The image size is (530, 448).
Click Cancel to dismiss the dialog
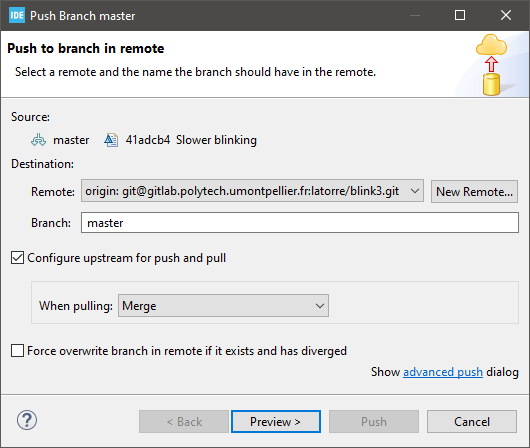(x=472, y=422)
